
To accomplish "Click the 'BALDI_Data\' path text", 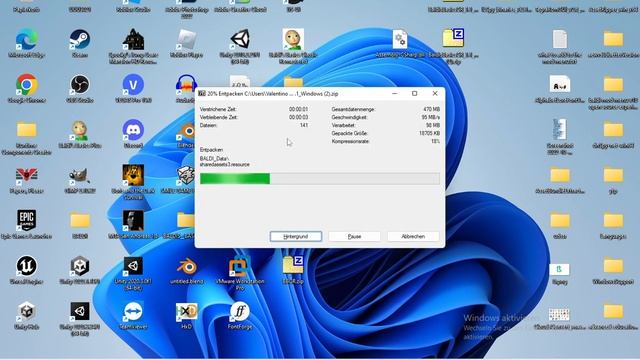I will click(x=214, y=158).
